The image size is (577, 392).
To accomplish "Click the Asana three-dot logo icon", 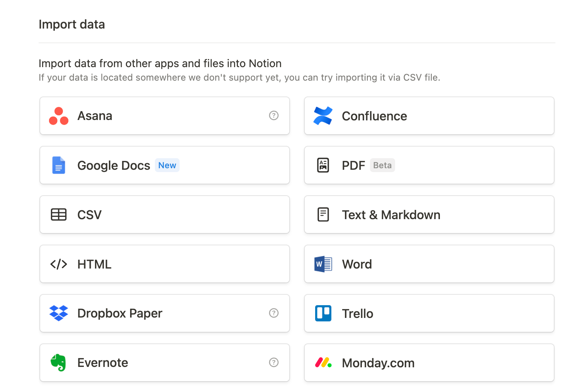I will [x=59, y=116].
